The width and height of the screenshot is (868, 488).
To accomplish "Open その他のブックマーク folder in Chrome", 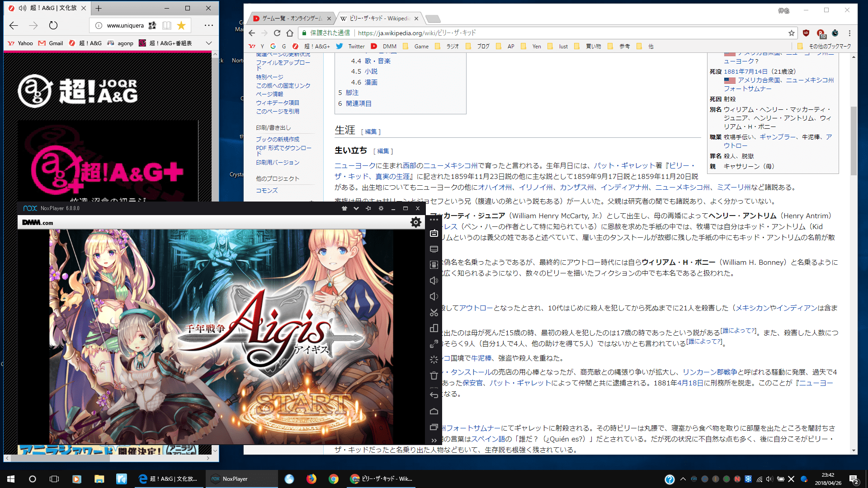I will click(824, 46).
